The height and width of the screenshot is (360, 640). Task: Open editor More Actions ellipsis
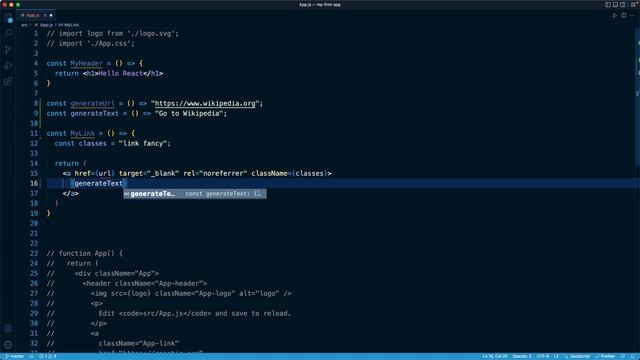[632, 15]
